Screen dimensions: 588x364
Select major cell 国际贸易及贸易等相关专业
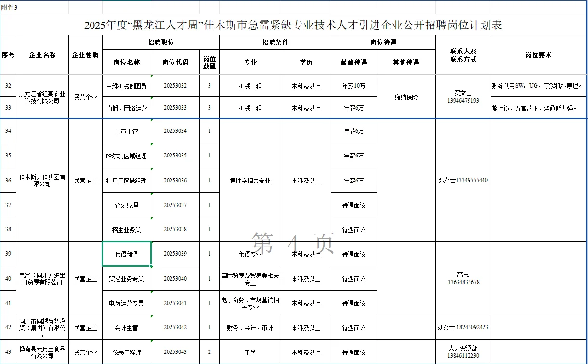coord(250,278)
